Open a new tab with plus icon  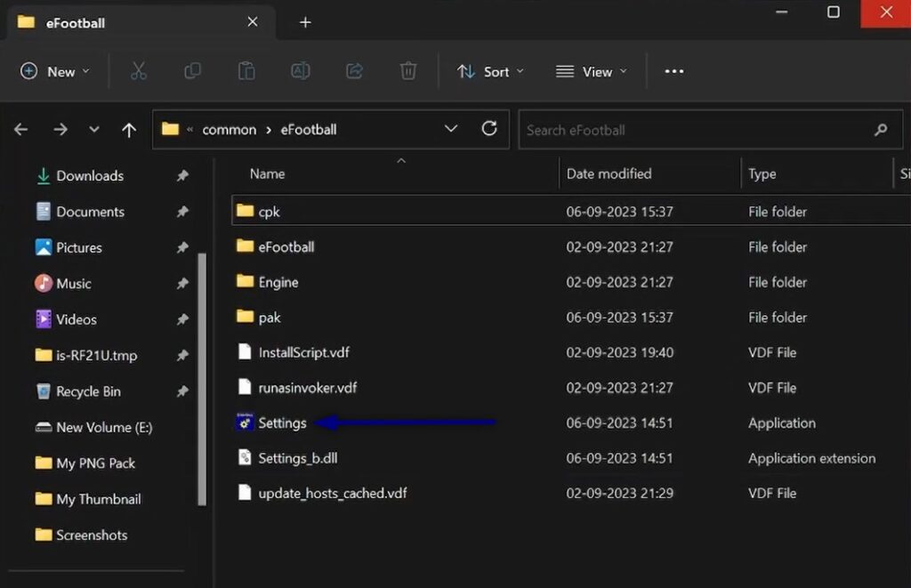click(x=305, y=22)
